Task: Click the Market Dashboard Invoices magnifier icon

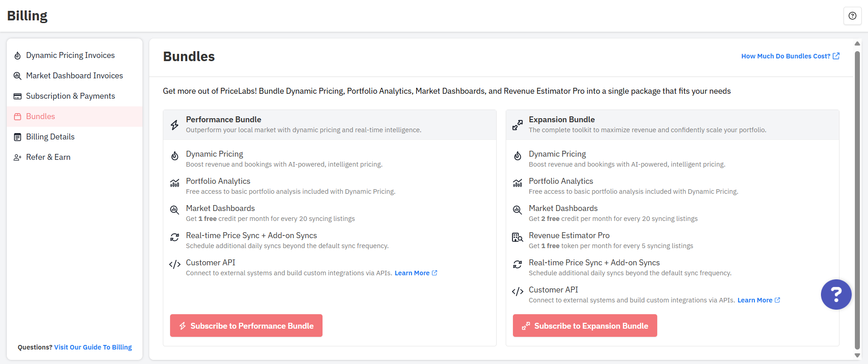Action: tap(18, 76)
